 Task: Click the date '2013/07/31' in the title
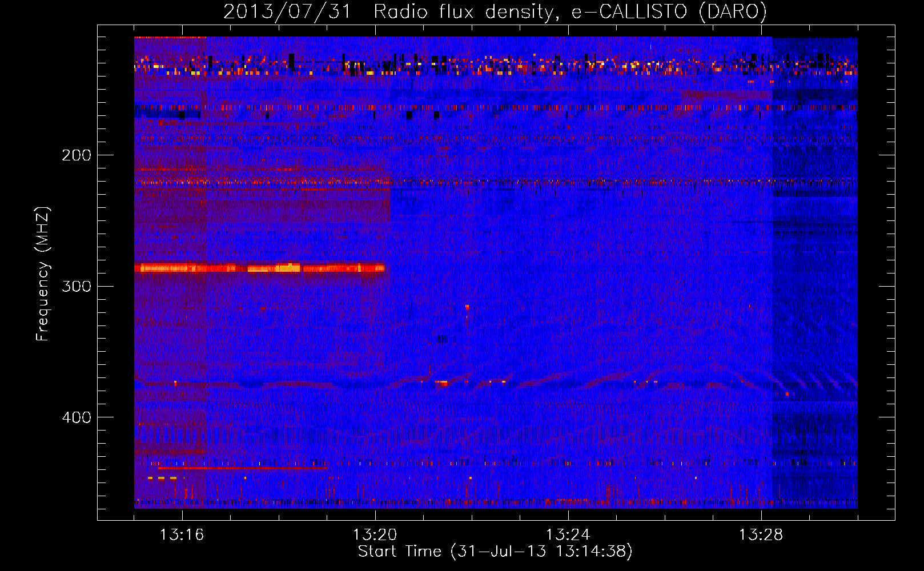pos(287,12)
